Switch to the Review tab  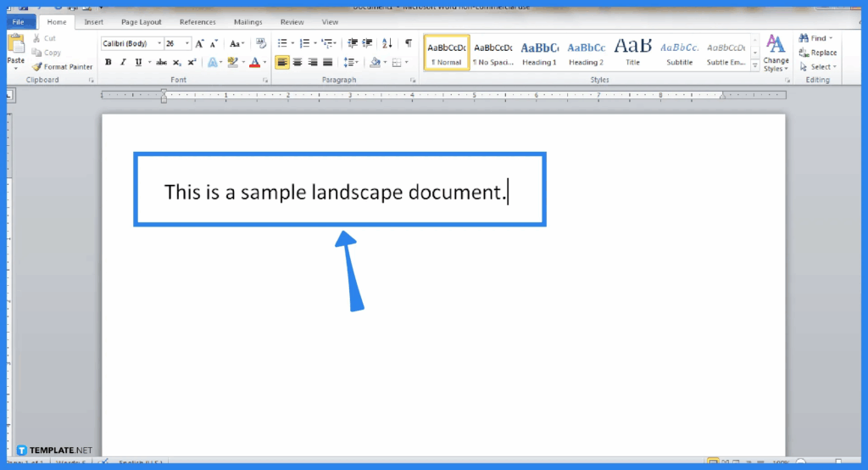(292, 22)
